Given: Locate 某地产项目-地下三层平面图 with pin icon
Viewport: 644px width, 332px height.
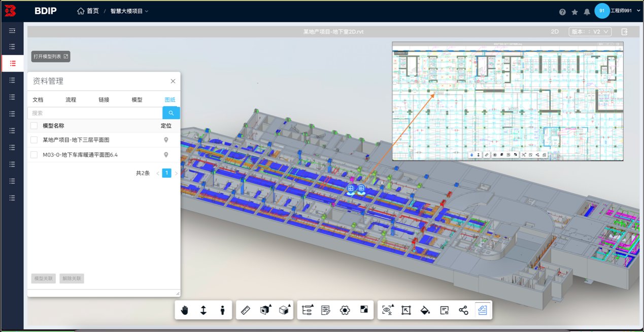Looking at the screenshot, I should coord(165,140).
